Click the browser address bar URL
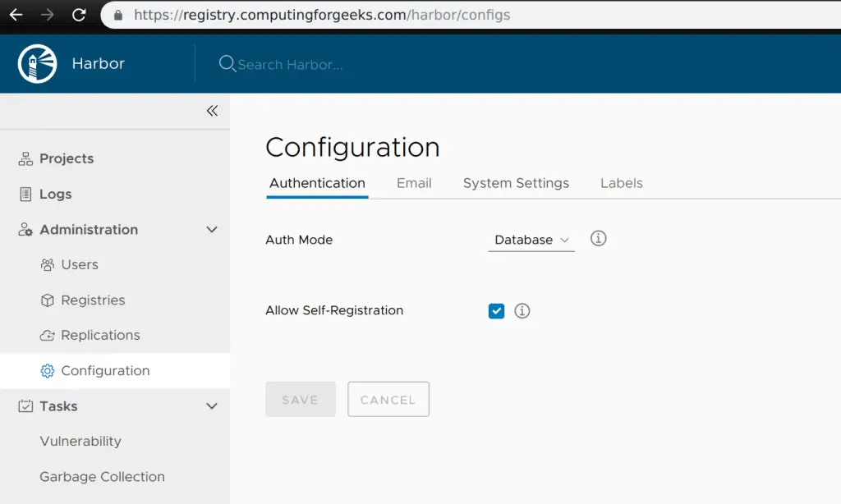Viewport: 841px width, 504px height. pyautogui.click(x=322, y=15)
